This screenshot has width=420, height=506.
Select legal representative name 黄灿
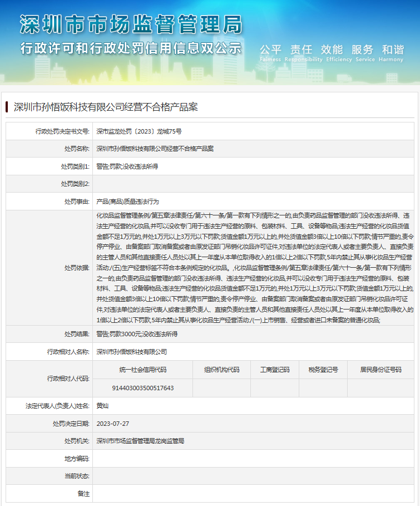tap(102, 406)
